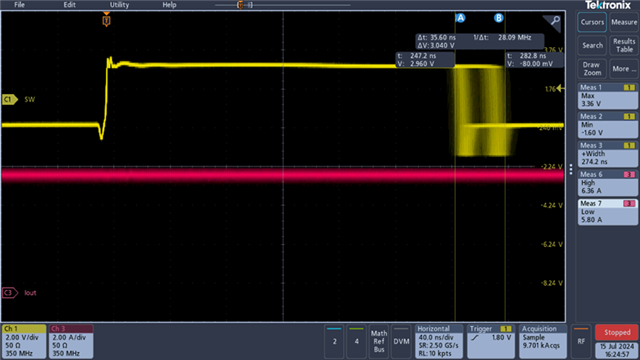The image size is (640, 360).
Task: Click the orange trigger position marker
Action: [107, 20]
